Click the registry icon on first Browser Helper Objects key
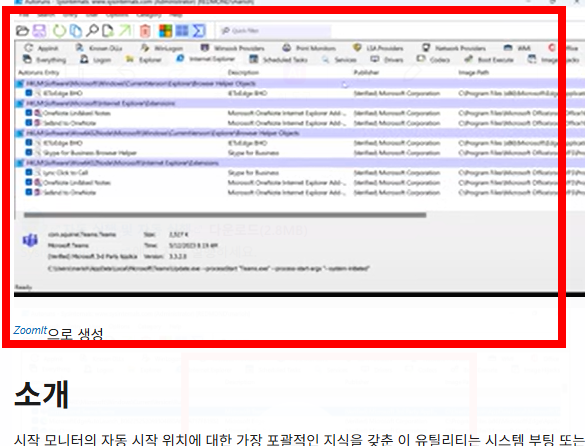585x446 pixels. (20, 83)
